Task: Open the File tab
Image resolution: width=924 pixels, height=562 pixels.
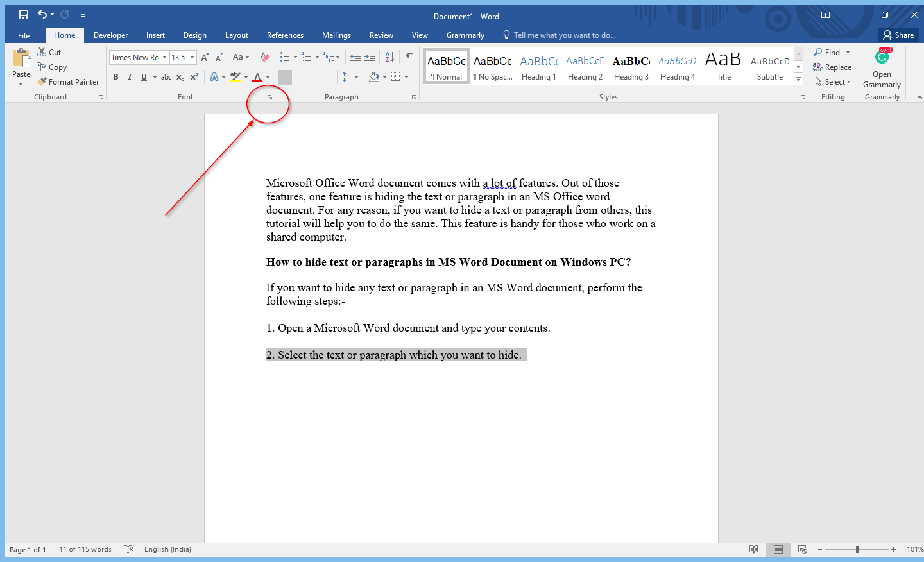Action: coord(24,35)
